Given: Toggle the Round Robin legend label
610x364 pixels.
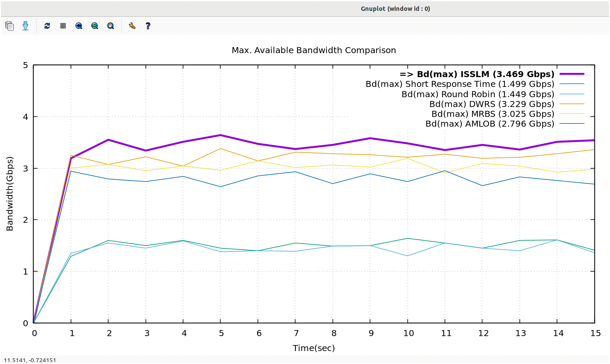Looking at the screenshot, I should click(478, 94).
